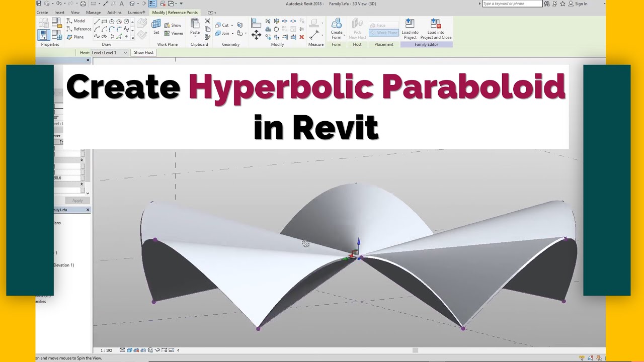644x362 pixels.
Task: Click the Cut to clipboard scissors icon
Action: coord(207,21)
